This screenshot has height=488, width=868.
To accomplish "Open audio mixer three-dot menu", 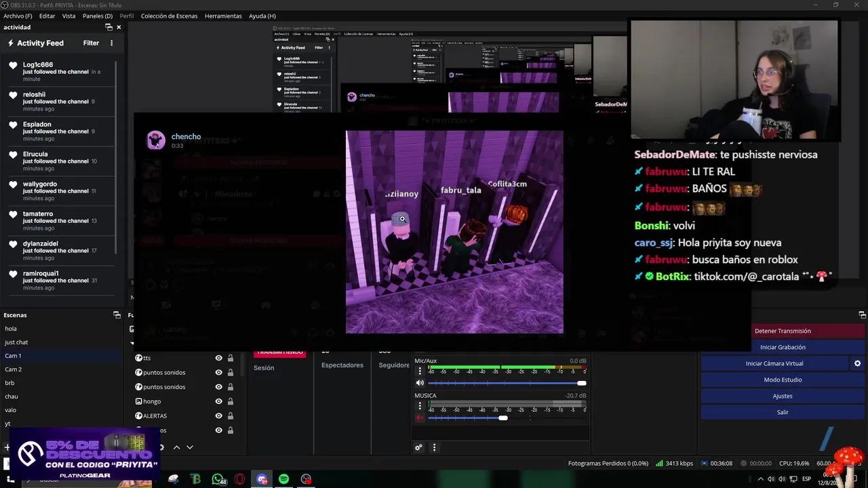I will pyautogui.click(x=434, y=447).
